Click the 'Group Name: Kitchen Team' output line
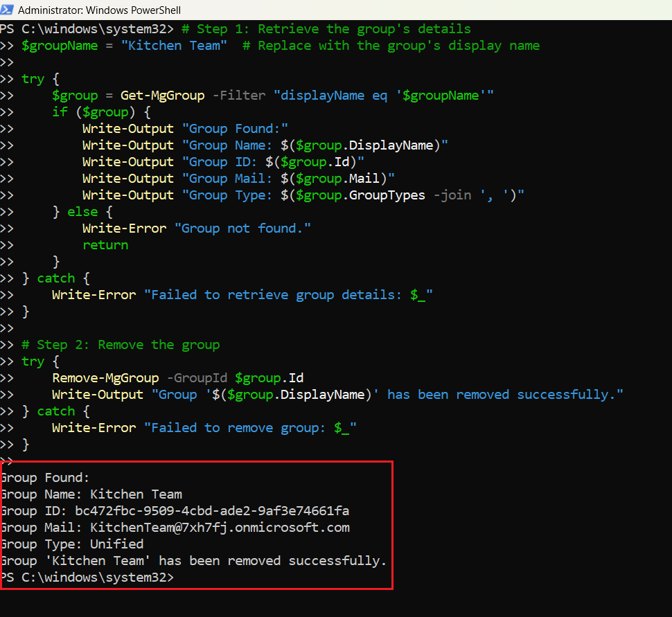The image size is (672, 617). (91, 494)
